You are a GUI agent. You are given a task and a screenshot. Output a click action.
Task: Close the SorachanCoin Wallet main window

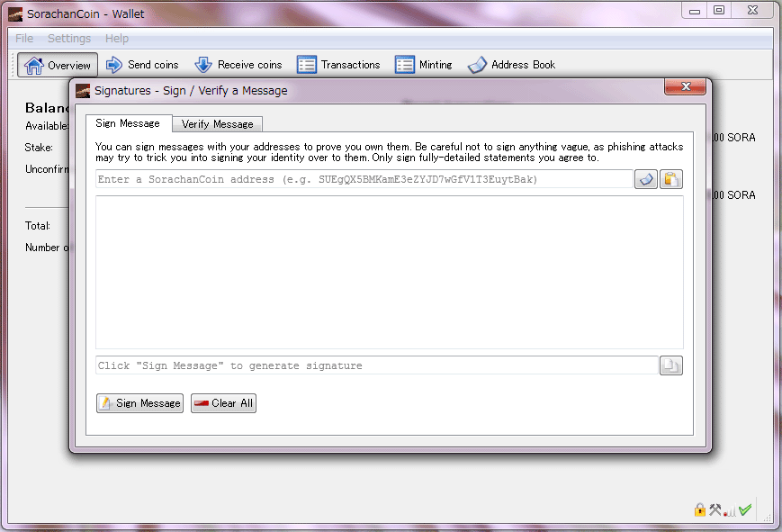(752, 11)
